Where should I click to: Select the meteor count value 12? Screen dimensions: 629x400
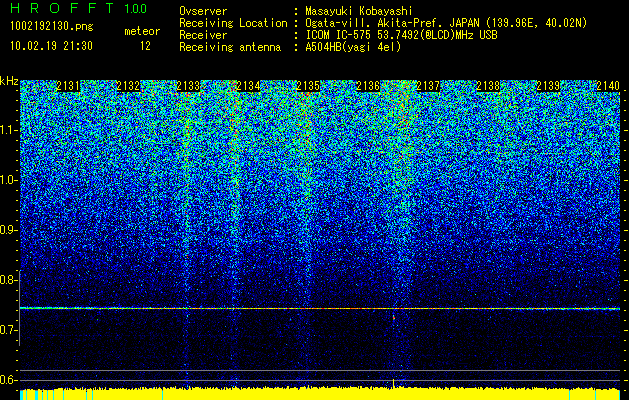[145, 46]
